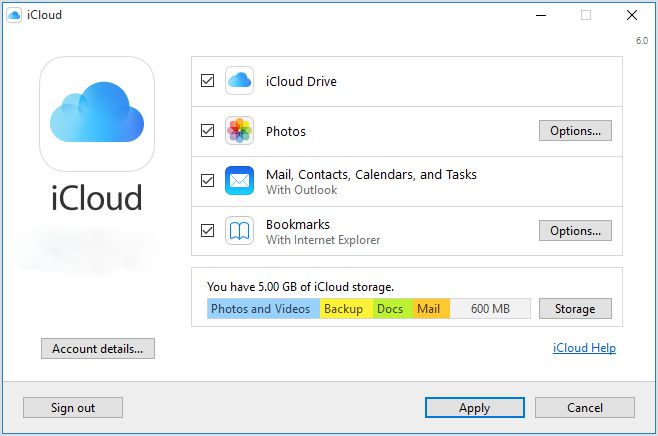Click the large iCloud logo
The height and width of the screenshot is (436, 658).
pyautogui.click(x=97, y=114)
